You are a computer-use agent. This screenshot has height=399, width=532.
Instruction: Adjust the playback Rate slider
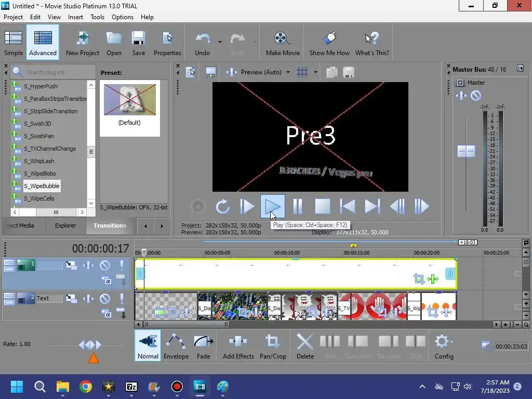pos(89,345)
